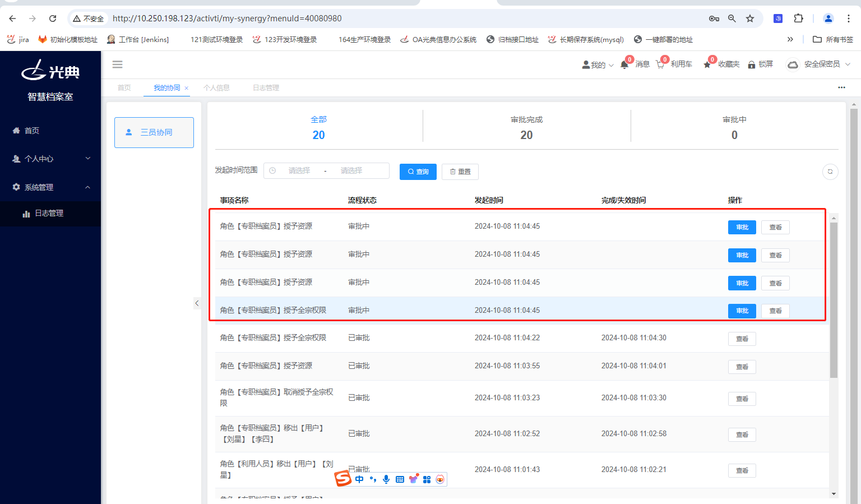The height and width of the screenshot is (504, 861).
Task: View 授予资源 11:03:55 row 查看
Action: point(742,367)
